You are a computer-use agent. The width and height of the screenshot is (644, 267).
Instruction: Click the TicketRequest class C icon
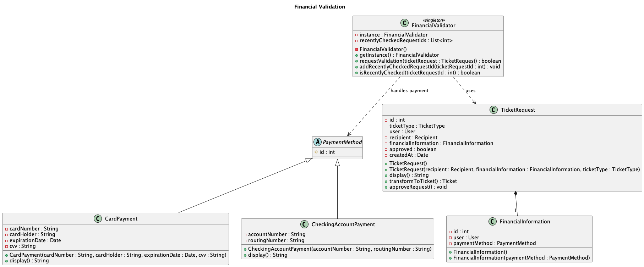point(493,110)
